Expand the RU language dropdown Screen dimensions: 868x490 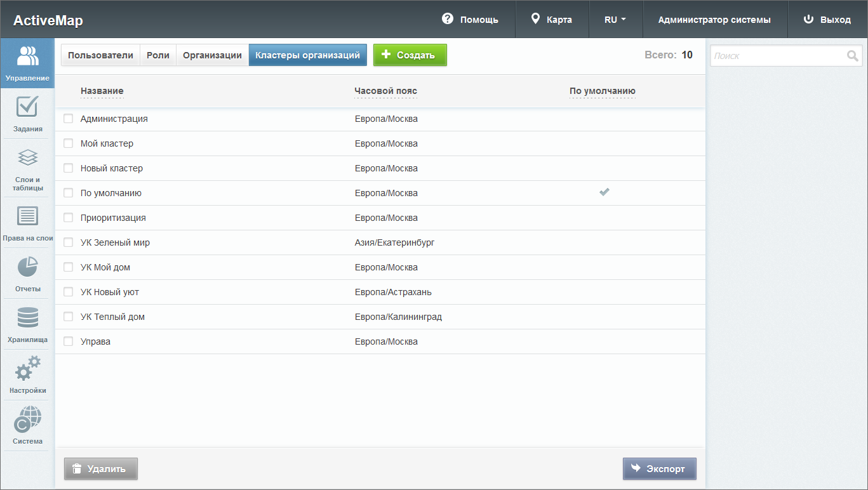point(615,20)
